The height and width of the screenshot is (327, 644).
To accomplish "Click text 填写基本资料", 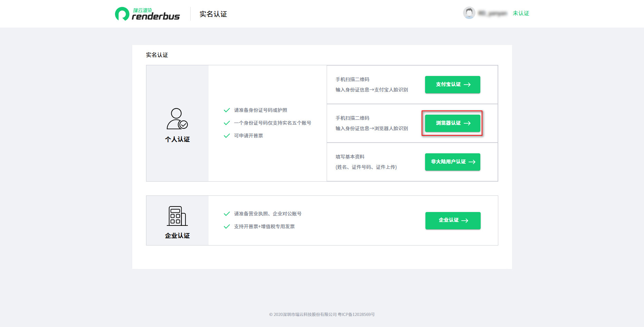I will [x=350, y=157].
